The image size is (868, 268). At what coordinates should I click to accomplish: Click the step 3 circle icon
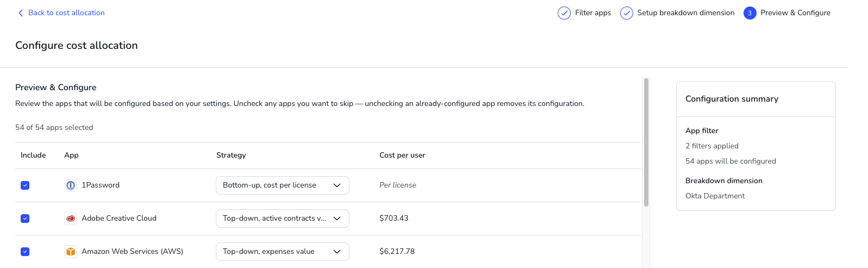pyautogui.click(x=750, y=13)
